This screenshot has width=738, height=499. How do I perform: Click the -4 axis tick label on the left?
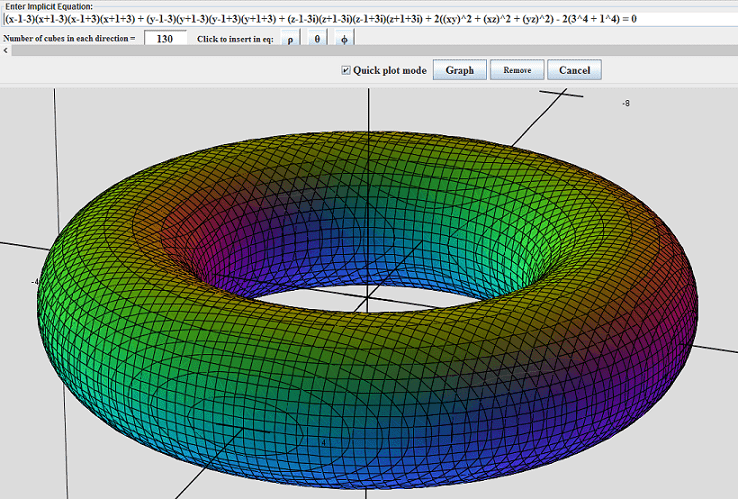click(36, 282)
